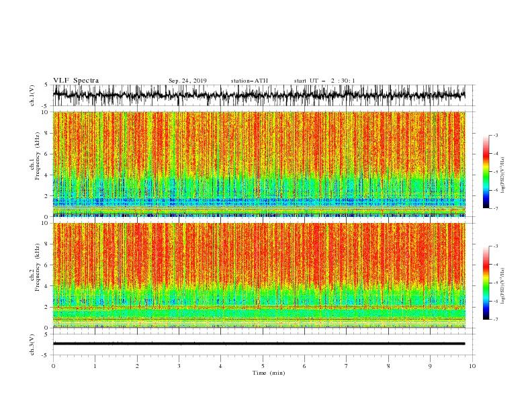Click the ch.1 color bar 'log(PSD)' label
532x411 pixels.
[x=502, y=175]
